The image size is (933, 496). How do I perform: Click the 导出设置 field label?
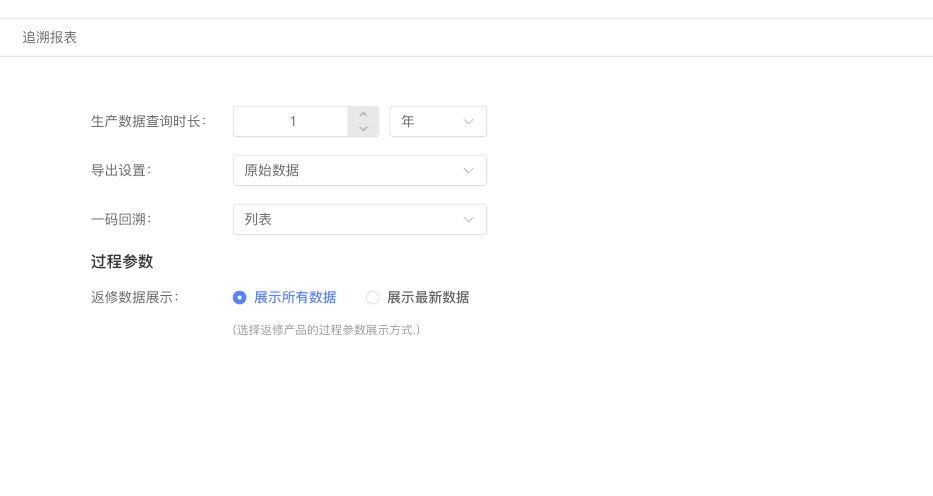point(121,170)
